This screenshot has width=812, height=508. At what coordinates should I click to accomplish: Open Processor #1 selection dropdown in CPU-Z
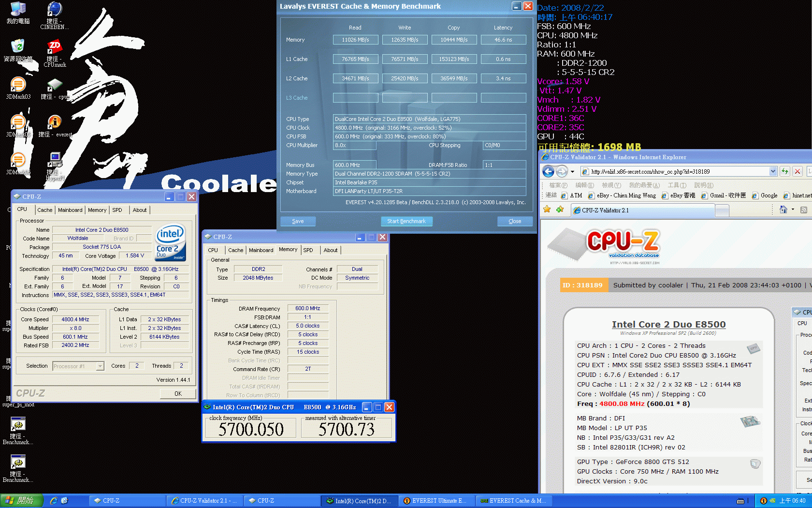(x=100, y=366)
